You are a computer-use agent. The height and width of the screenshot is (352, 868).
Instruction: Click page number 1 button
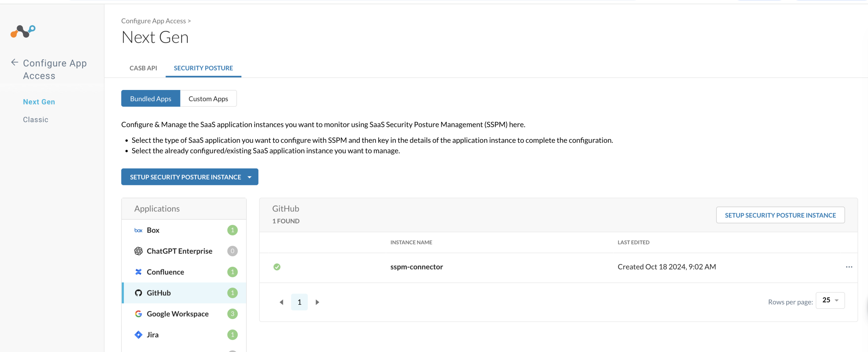click(x=299, y=302)
